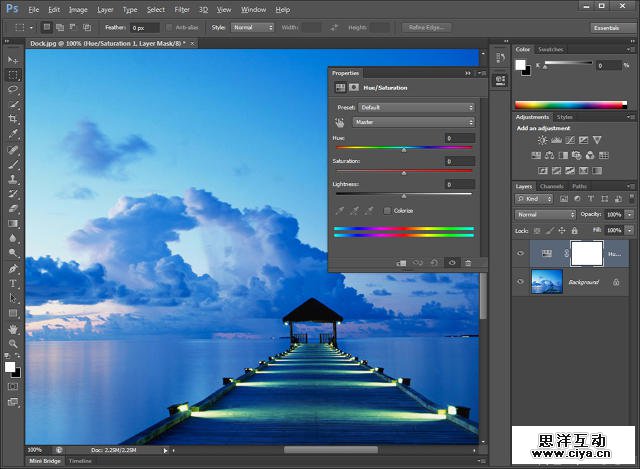Hide the Background layer
The width and height of the screenshot is (640, 469).
coord(521,283)
